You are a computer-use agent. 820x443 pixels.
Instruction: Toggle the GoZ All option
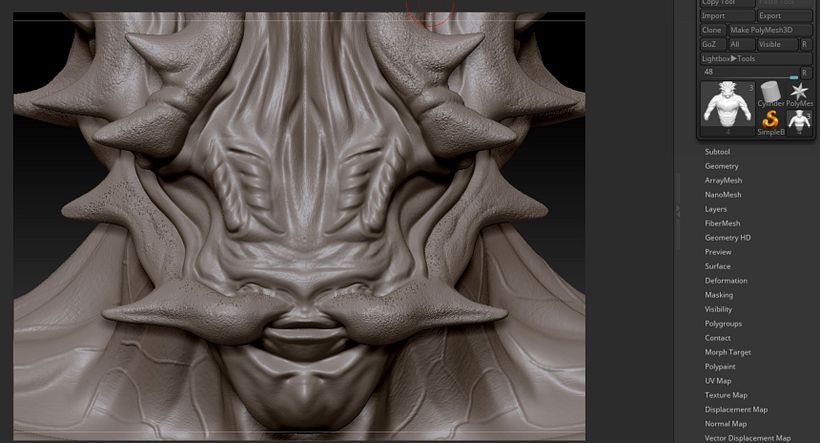[741, 45]
